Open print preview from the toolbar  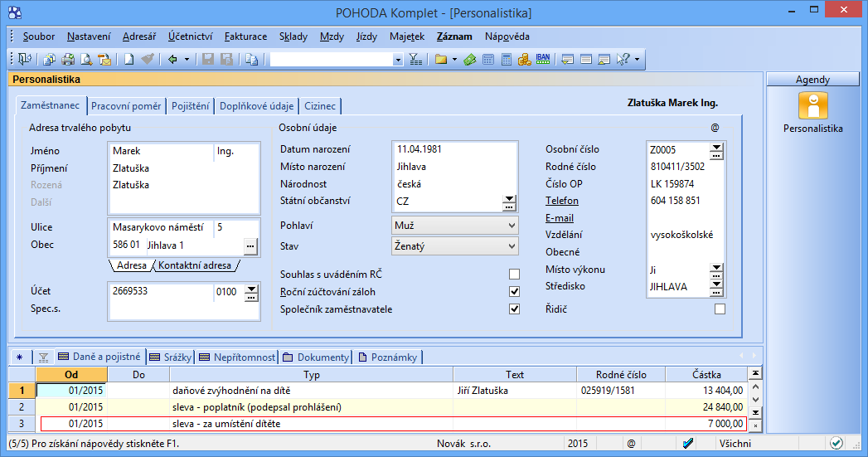tap(85, 60)
